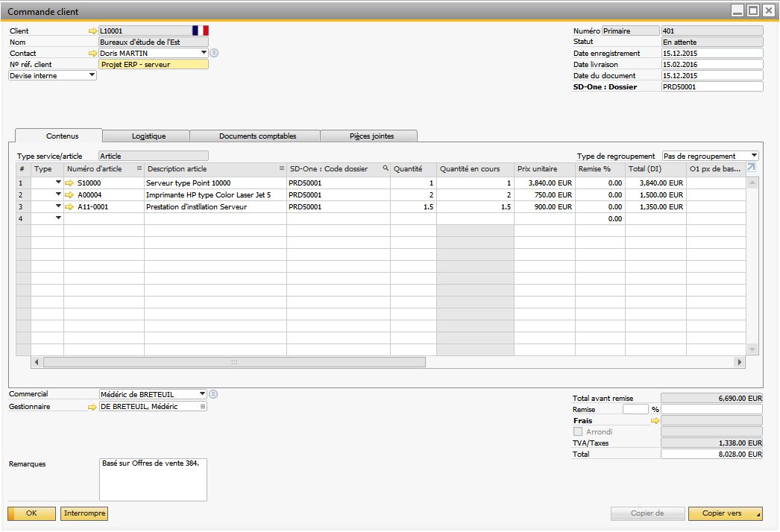Click the link arrow for article A00004
Screen dimensions: 780x532
[x=70, y=194]
